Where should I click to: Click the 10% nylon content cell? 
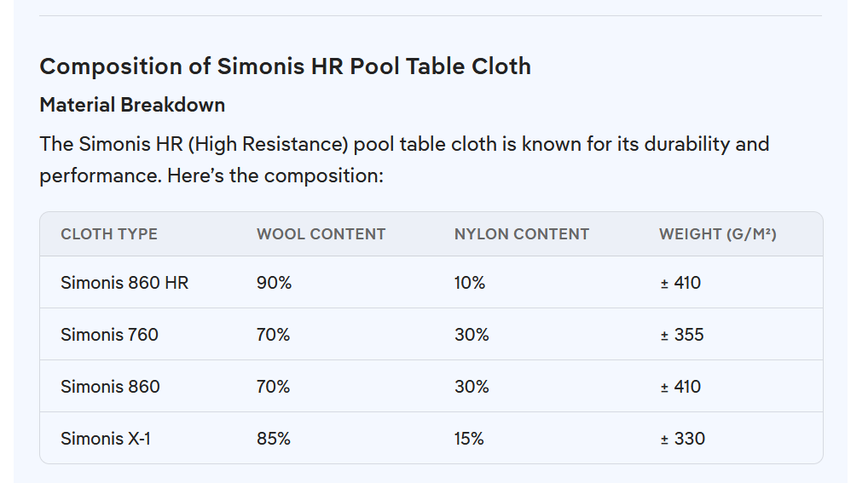point(470,283)
